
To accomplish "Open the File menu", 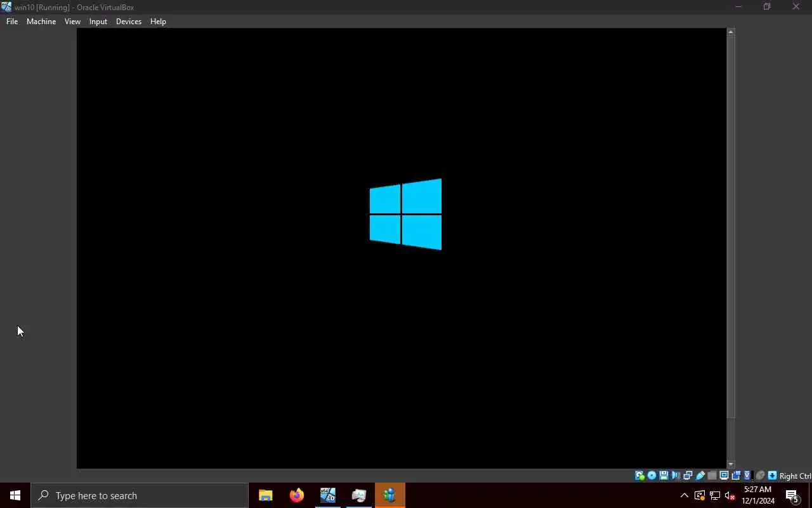I will (x=12, y=22).
